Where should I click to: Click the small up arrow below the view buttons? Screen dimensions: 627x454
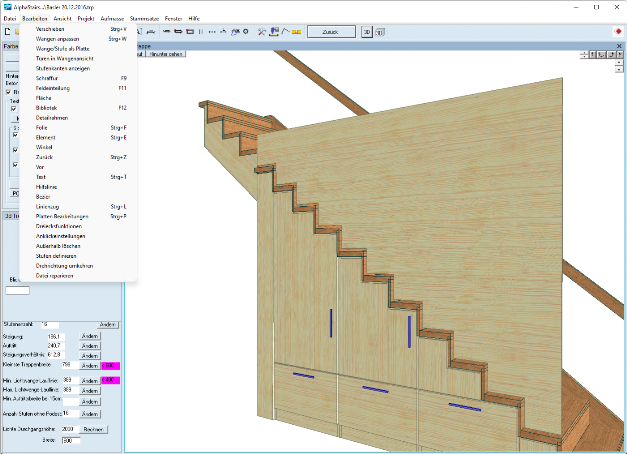point(619,62)
